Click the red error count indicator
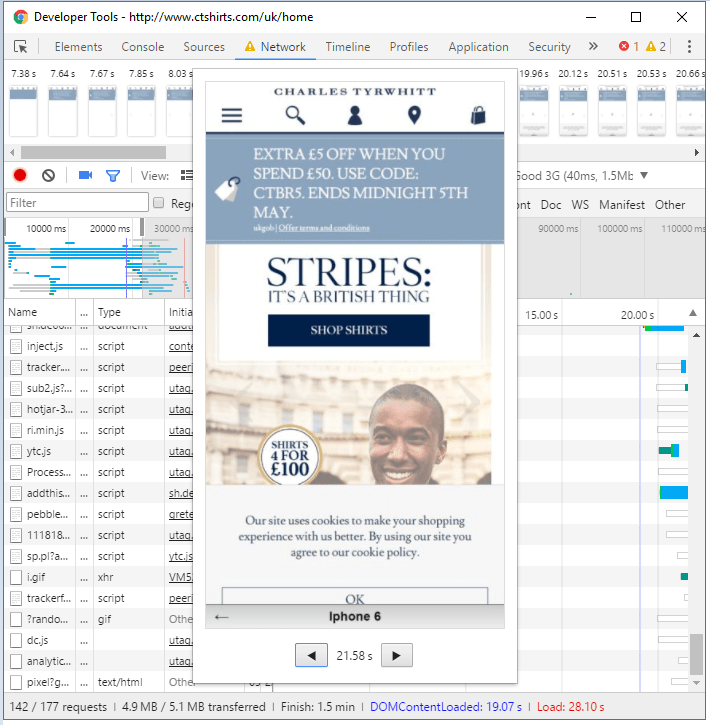Image resolution: width=710 pixels, height=725 pixels. (x=629, y=47)
